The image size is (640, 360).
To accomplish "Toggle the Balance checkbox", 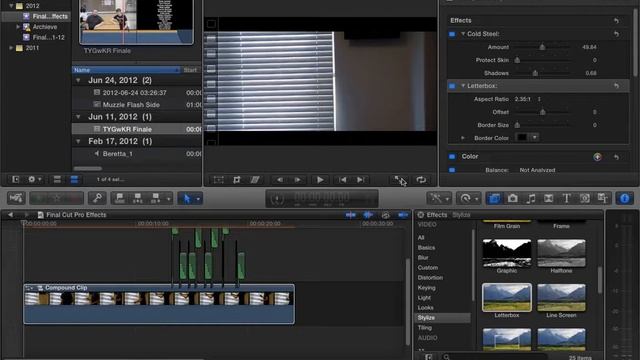I will 452,170.
